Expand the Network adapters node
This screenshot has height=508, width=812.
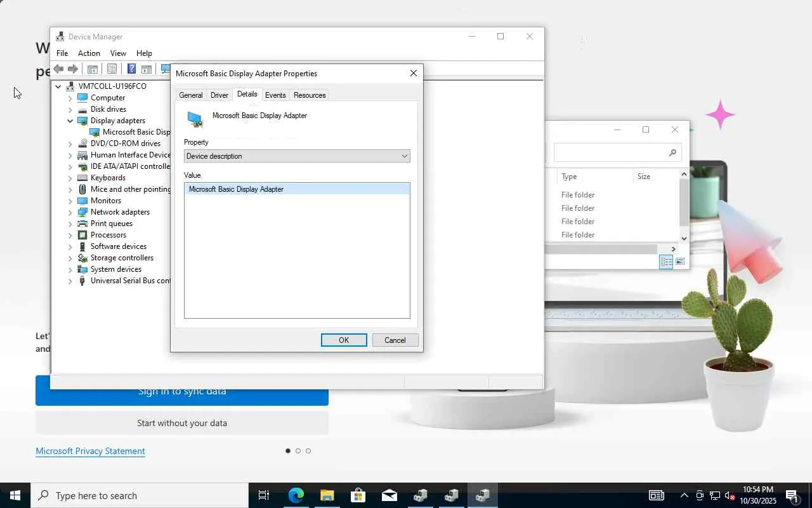70,212
